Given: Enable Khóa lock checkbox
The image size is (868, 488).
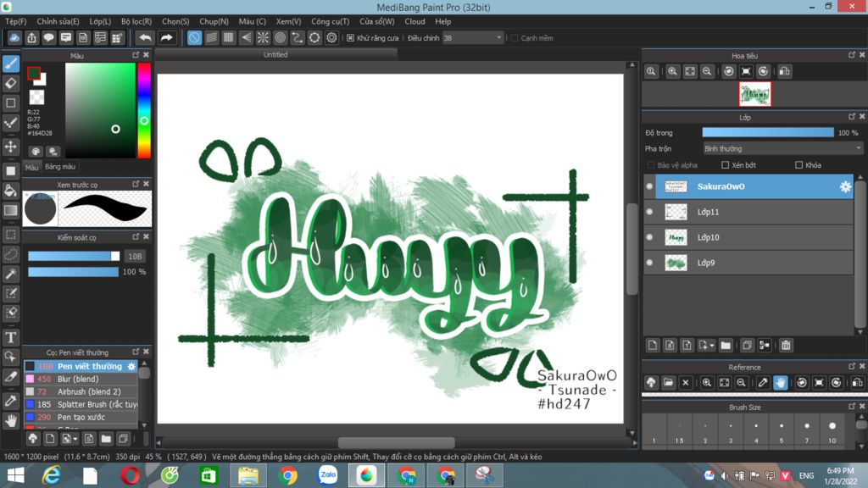Looking at the screenshot, I should pos(798,165).
